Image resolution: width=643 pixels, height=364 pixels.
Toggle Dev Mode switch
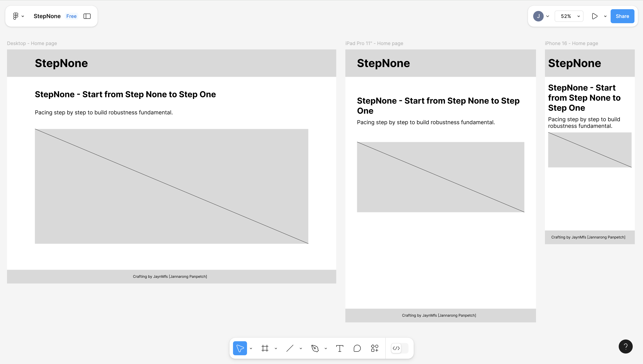tap(399, 348)
